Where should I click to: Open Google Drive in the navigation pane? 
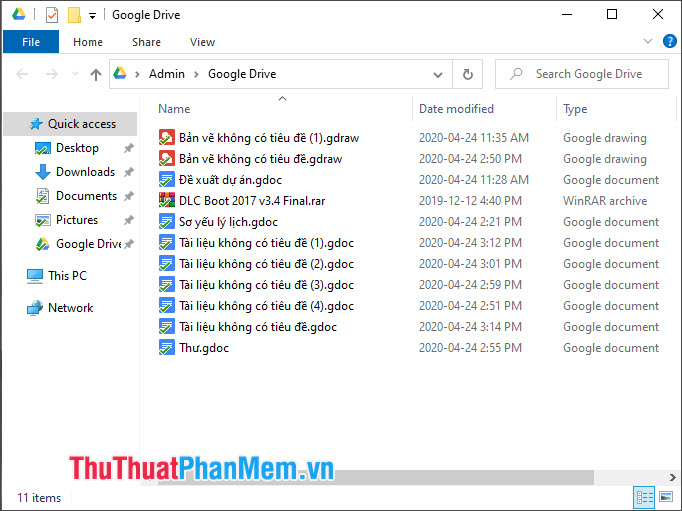[88, 244]
